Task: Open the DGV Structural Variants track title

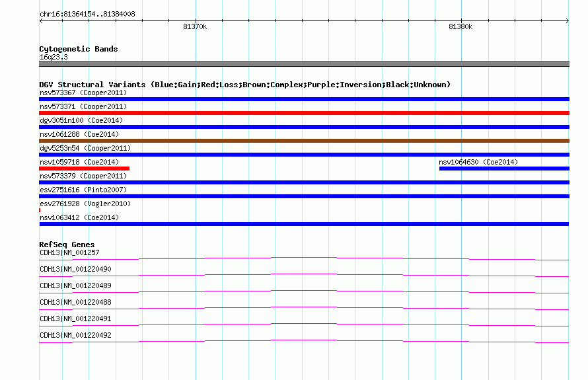Action: coord(244,85)
